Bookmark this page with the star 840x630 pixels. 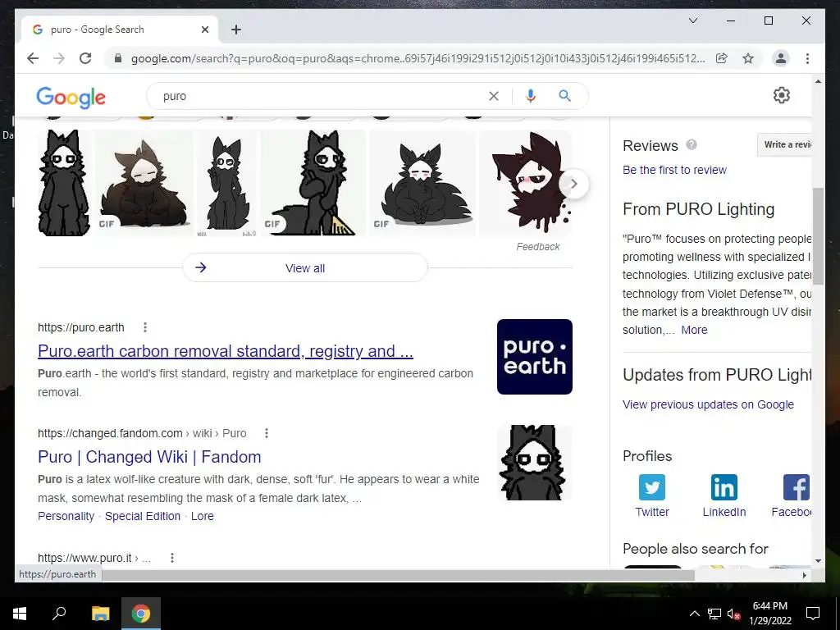click(x=748, y=58)
